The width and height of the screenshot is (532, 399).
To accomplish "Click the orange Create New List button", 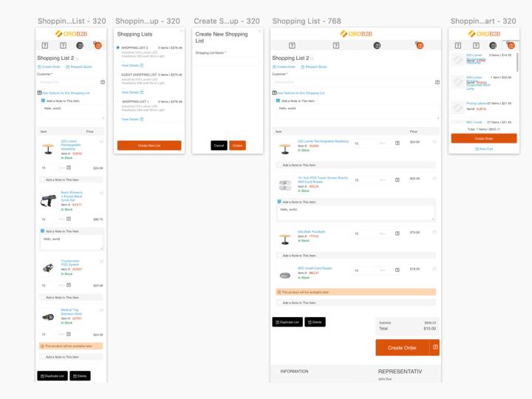I will pyautogui.click(x=149, y=146).
